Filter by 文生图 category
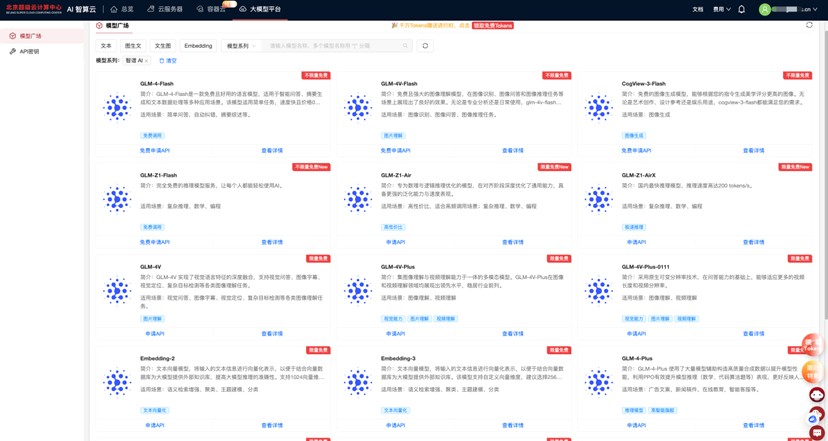The image size is (828, 441). [x=163, y=46]
